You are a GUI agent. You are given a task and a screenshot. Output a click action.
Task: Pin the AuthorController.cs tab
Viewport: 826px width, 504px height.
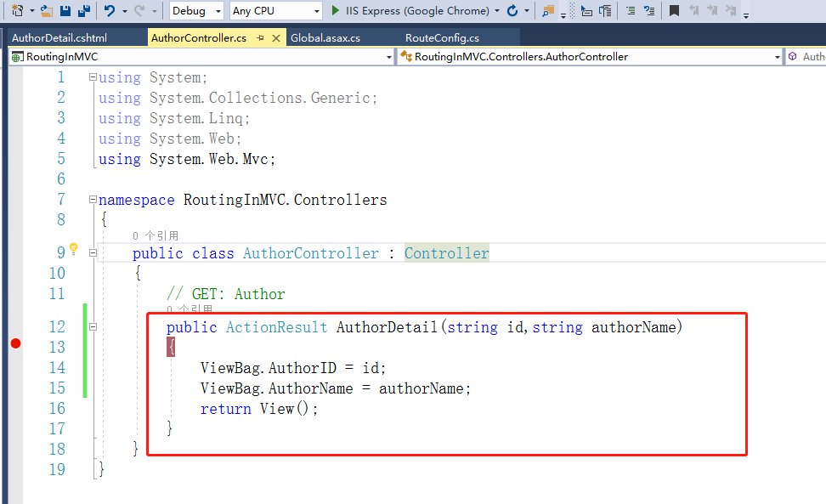(260, 38)
